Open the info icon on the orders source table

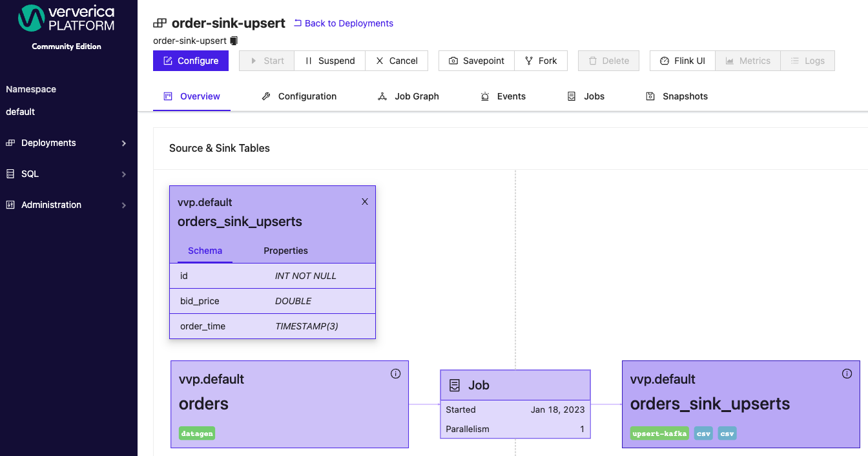395,373
